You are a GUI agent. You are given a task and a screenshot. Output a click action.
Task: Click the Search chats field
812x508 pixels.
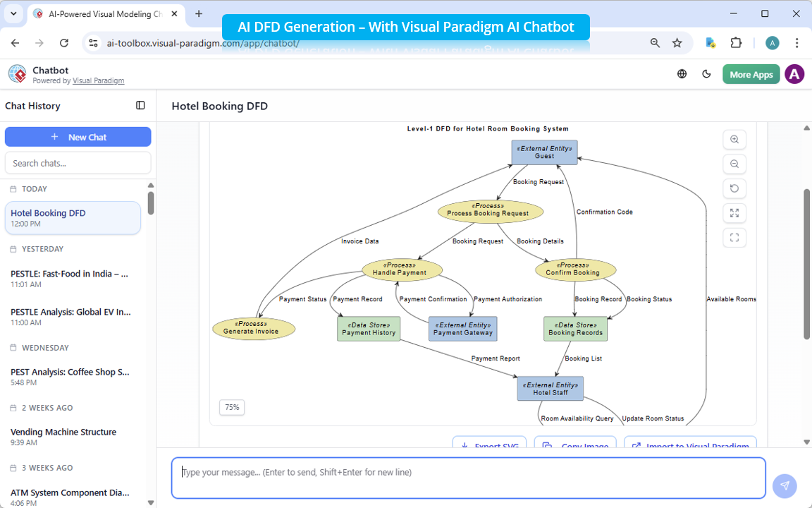[x=78, y=163]
